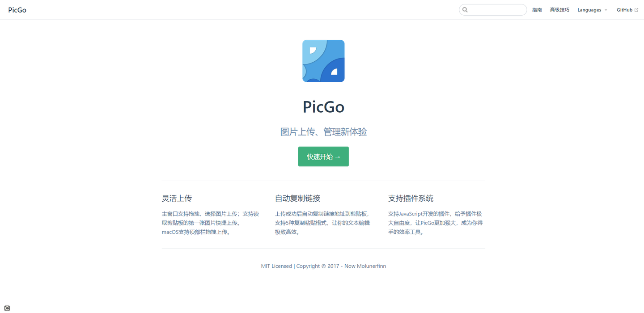Click the 支持插件系统 feature heading

pyautogui.click(x=411, y=198)
